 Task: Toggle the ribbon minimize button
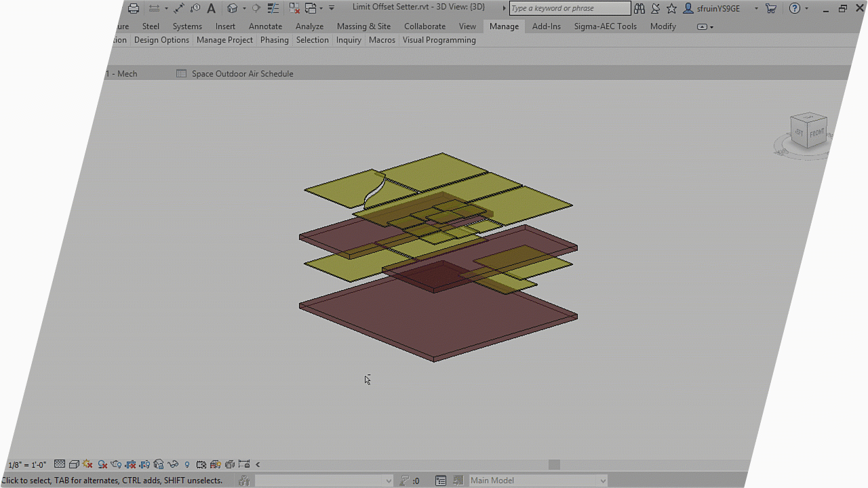(x=702, y=27)
